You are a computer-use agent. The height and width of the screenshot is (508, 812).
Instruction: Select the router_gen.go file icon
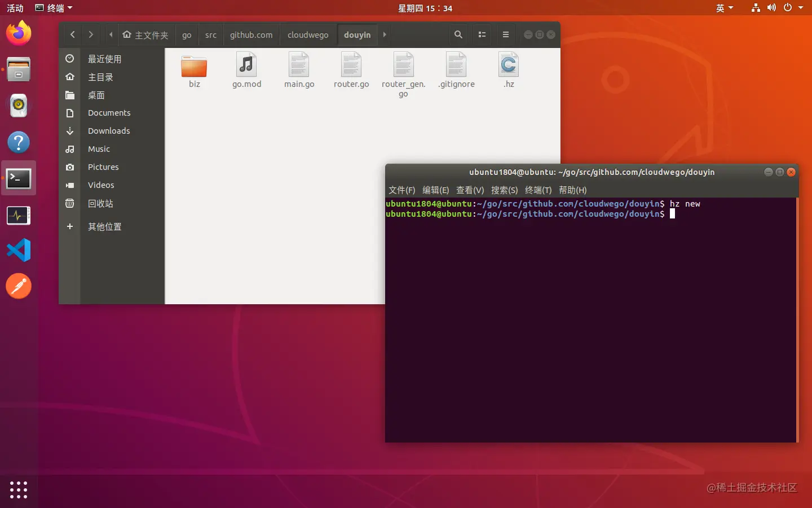click(x=404, y=65)
